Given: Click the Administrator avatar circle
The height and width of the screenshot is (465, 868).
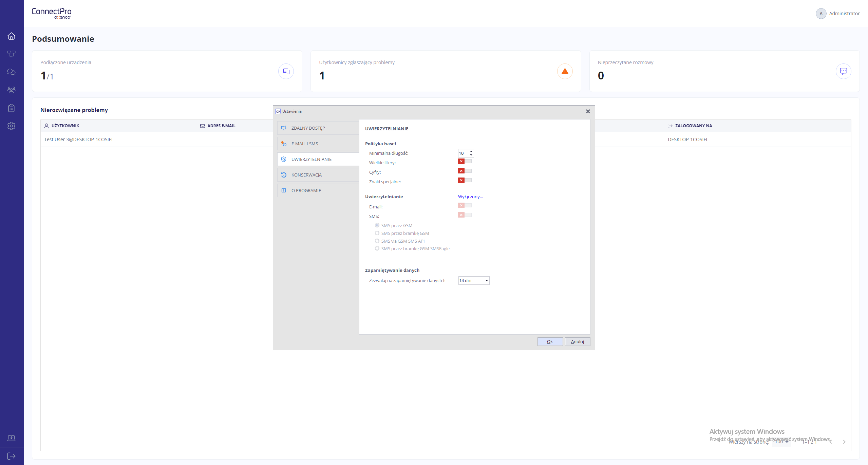Looking at the screenshot, I should [821, 14].
